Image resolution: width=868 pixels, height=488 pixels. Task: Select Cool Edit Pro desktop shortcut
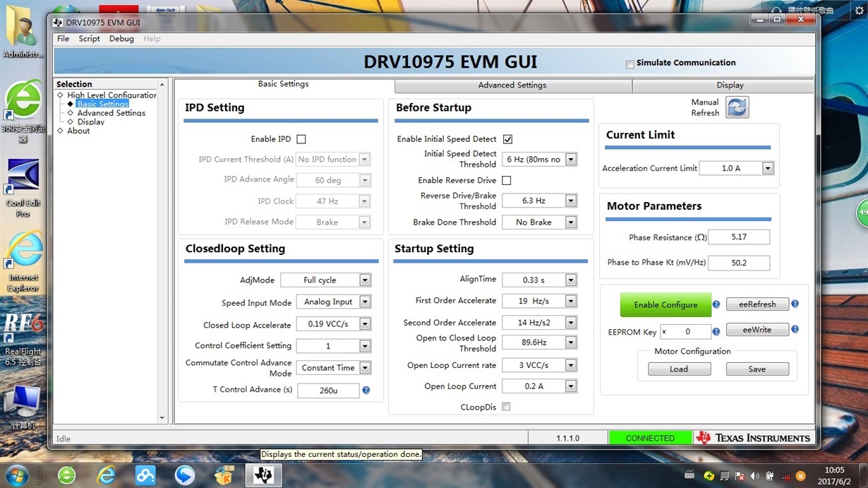tap(23, 187)
